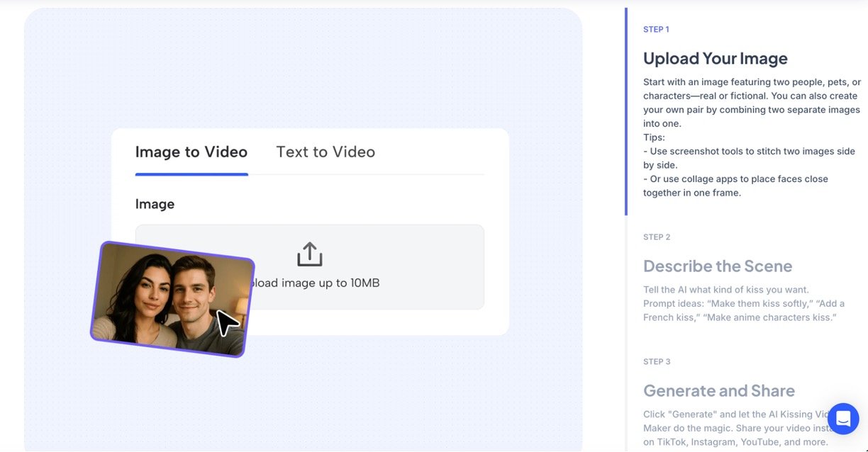Click the STEP 3 label
This screenshot has height=452, width=868.
pos(657,362)
